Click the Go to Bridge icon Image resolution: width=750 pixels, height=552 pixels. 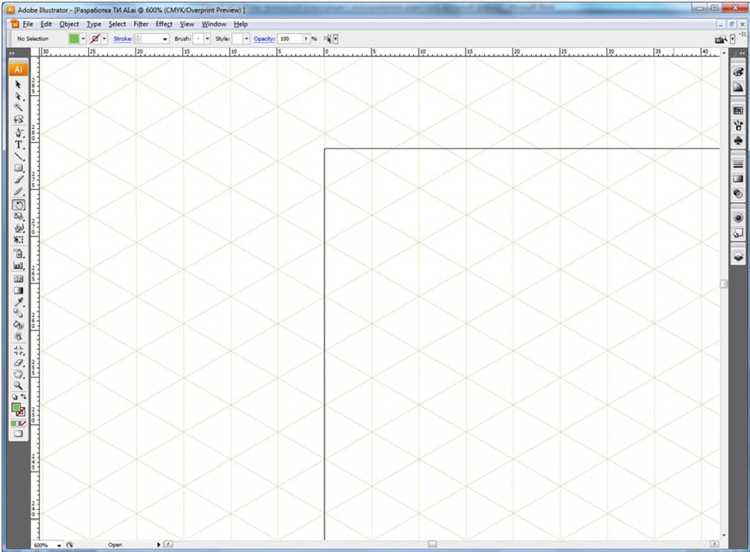(721, 40)
